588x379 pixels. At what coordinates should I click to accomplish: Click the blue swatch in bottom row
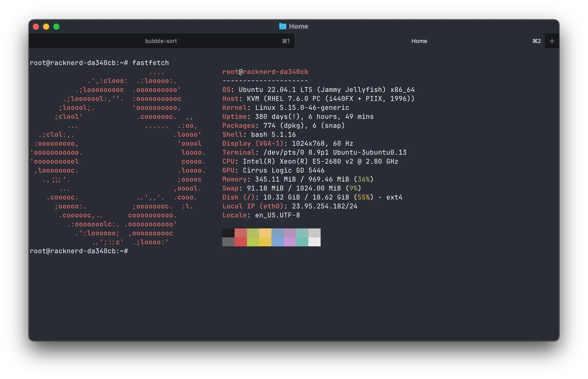tap(277, 242)
